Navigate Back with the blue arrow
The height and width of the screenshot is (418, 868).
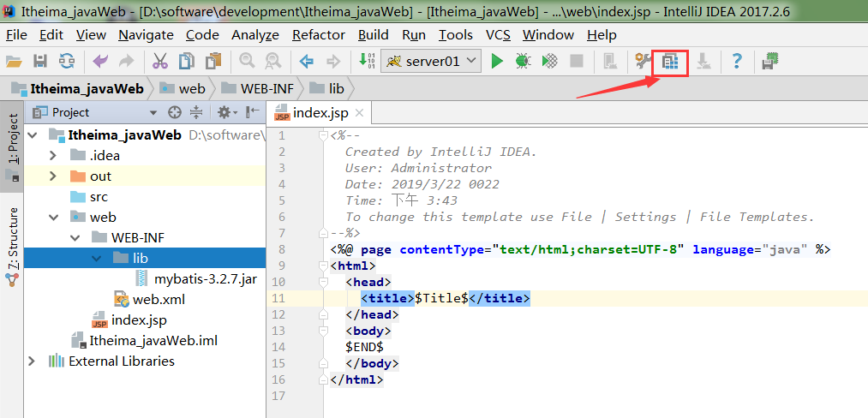point(306,61)
